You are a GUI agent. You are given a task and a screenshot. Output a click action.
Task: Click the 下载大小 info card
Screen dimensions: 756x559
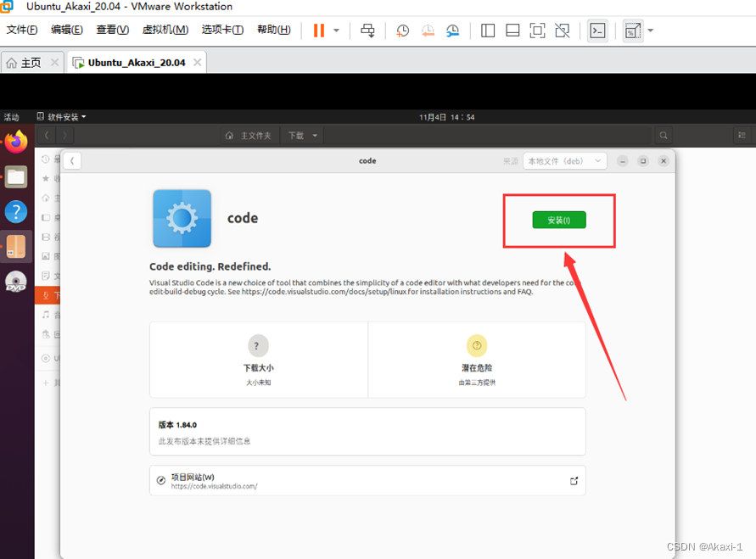click(259, 360)
